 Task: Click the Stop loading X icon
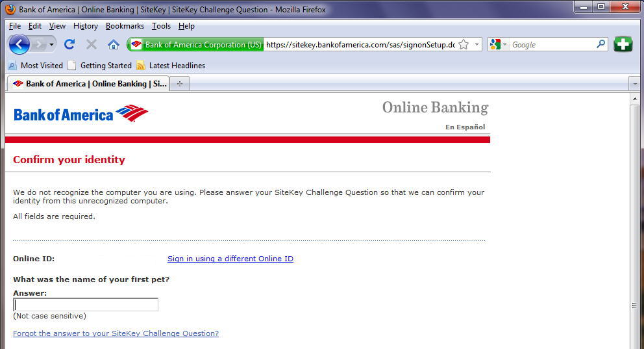[92, 44]
